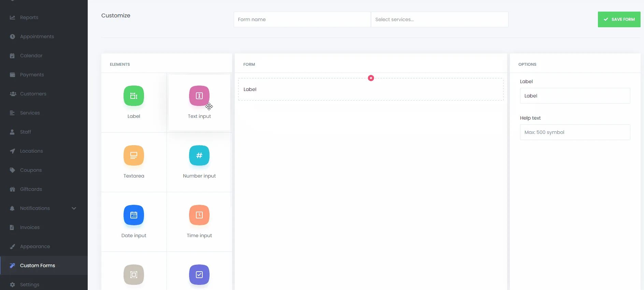This screenshot has height=290, width=644.
Task: Open Reports in the sidebar
Action: pos(29,17)
